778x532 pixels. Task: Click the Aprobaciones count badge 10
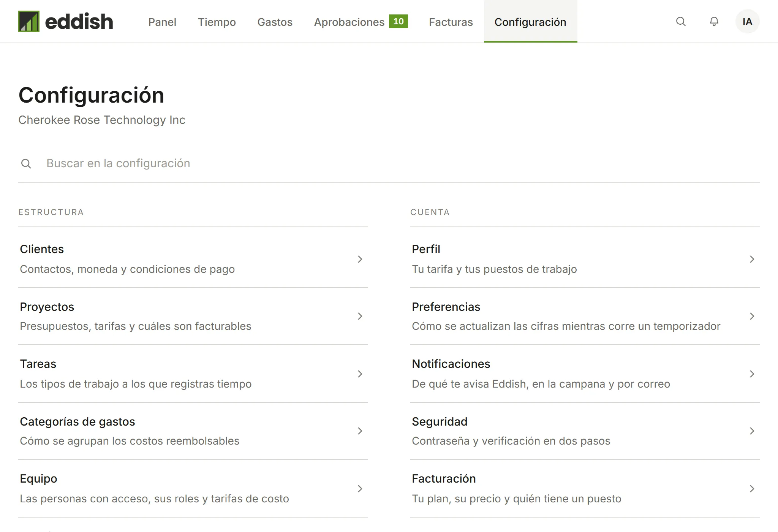pyautogui.click(x=398, y=21)
